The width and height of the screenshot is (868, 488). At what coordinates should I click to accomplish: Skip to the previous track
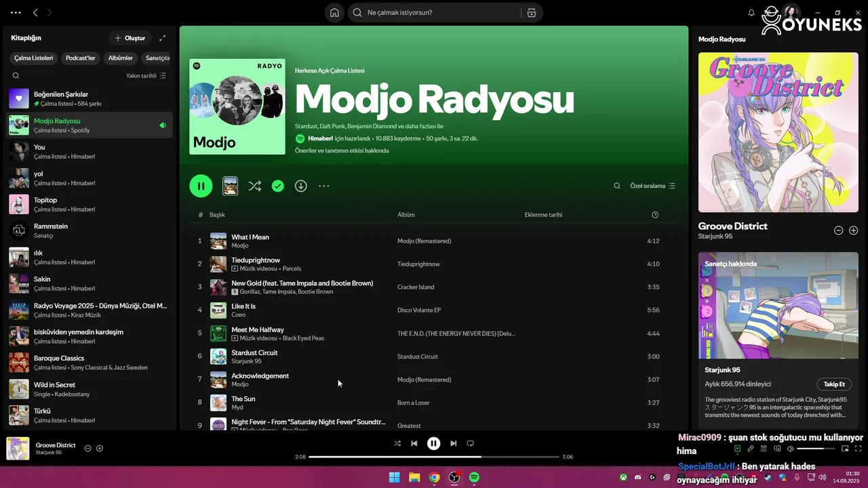[x=414, y=443]
